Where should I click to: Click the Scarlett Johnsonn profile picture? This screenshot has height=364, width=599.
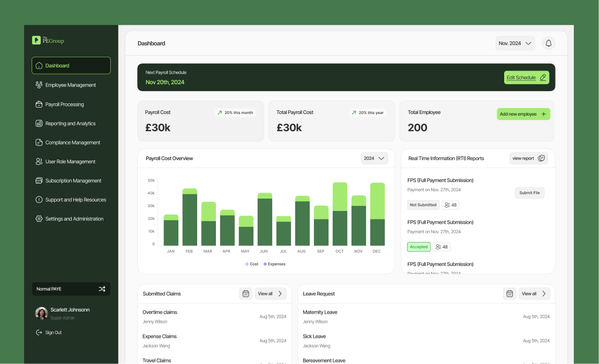pyautogui.click(x=41, y=313)
